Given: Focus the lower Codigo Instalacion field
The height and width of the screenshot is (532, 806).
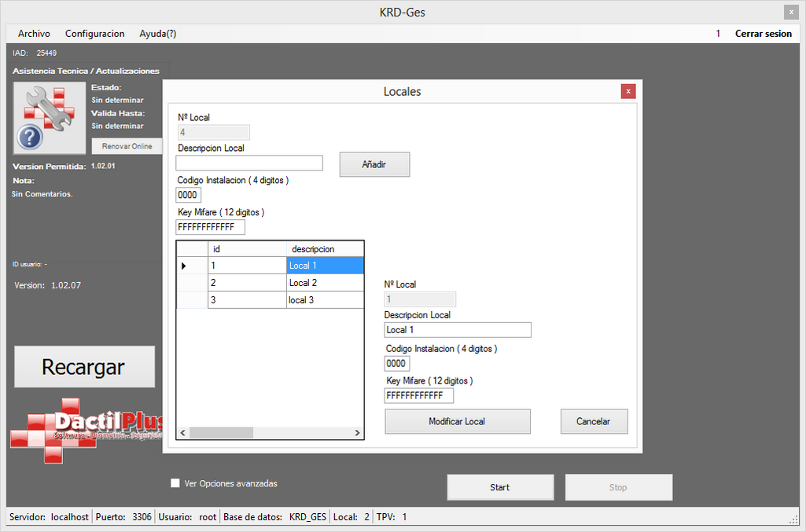Looking at the screenshot, I should [x=397, y=364].
